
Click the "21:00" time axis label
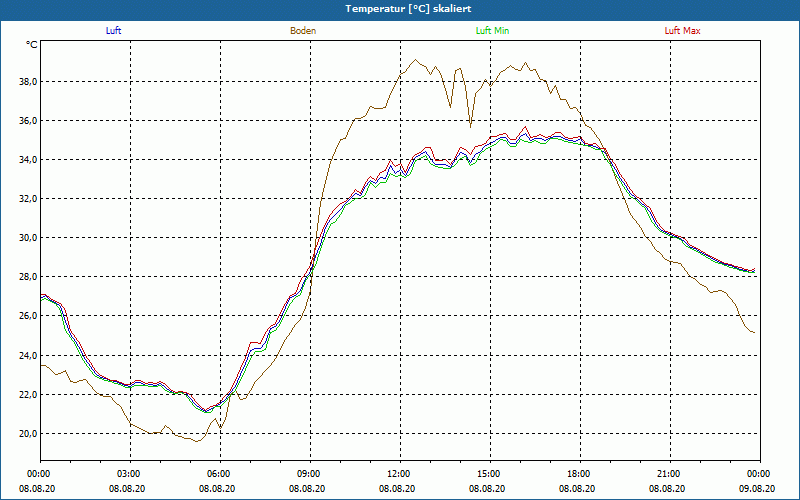(x=670, y=474)
